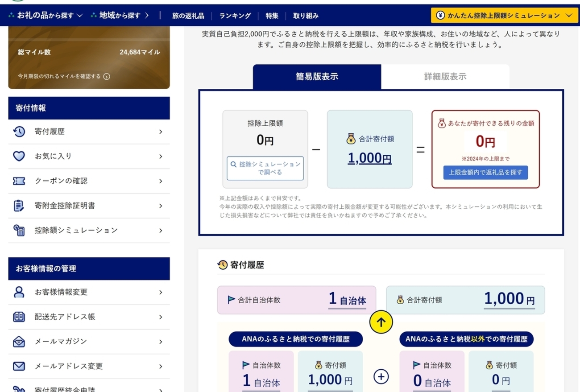The width and height of the screenshot is (580, 392).
Task: Expand the 寄付履歴 sidebar row chevron
Action: (x=162, y=132)
